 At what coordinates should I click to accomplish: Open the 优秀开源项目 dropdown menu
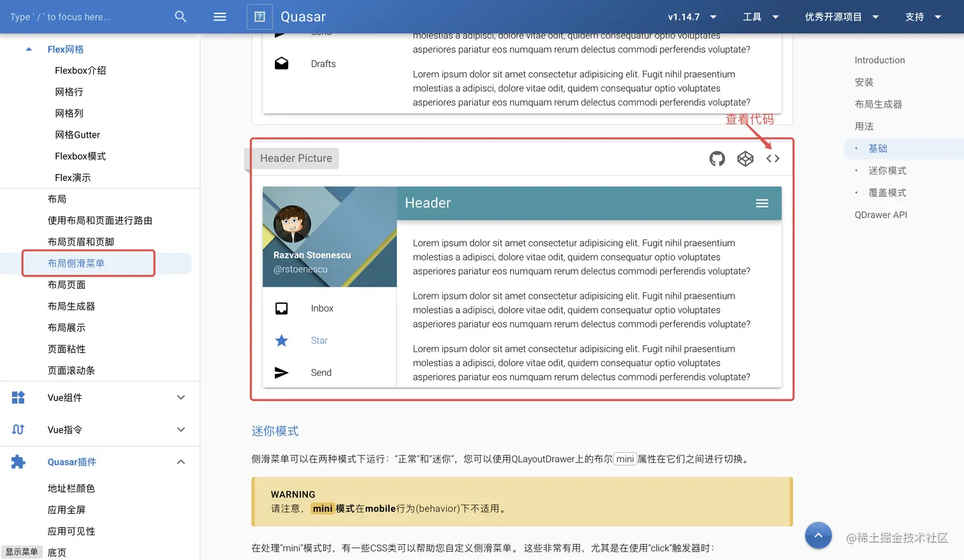click(x=842, y=17)
